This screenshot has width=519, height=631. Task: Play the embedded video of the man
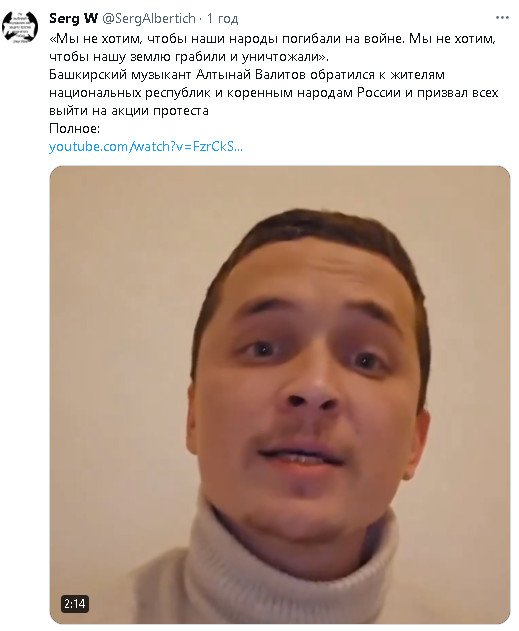pos(280,395)
